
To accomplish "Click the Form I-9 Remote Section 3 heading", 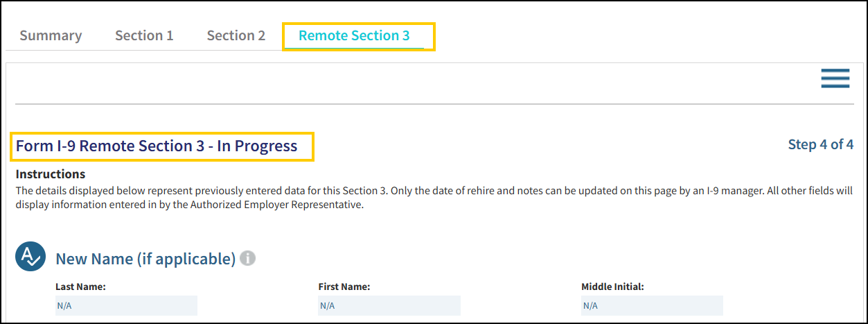I will [x=157, y=146].
